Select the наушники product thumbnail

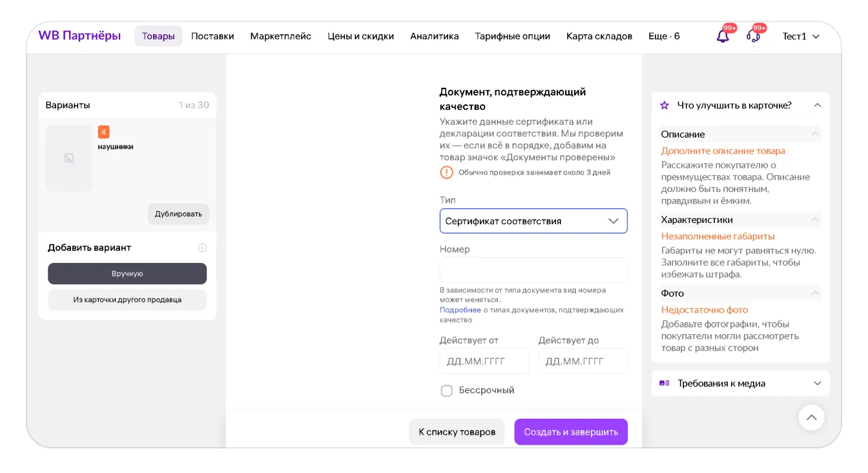69,158
